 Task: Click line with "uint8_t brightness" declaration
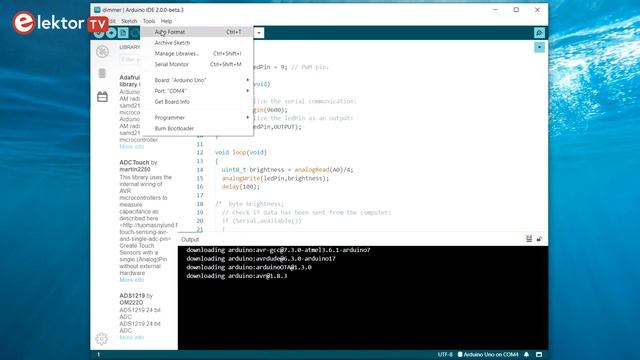click(287, 169)
